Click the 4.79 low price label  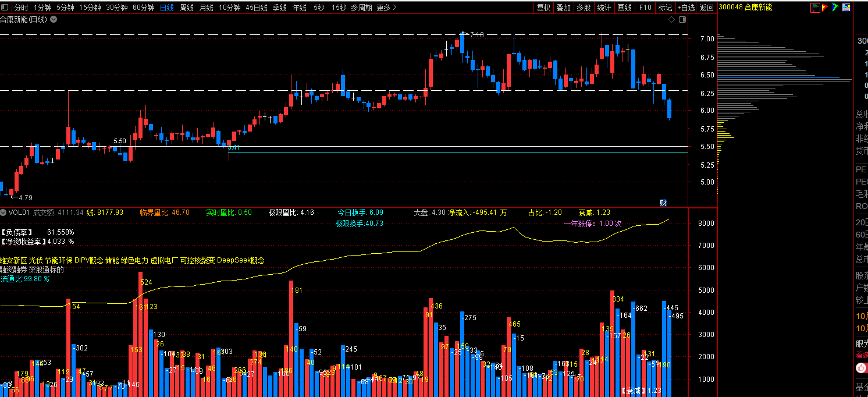tap(24, 198)
